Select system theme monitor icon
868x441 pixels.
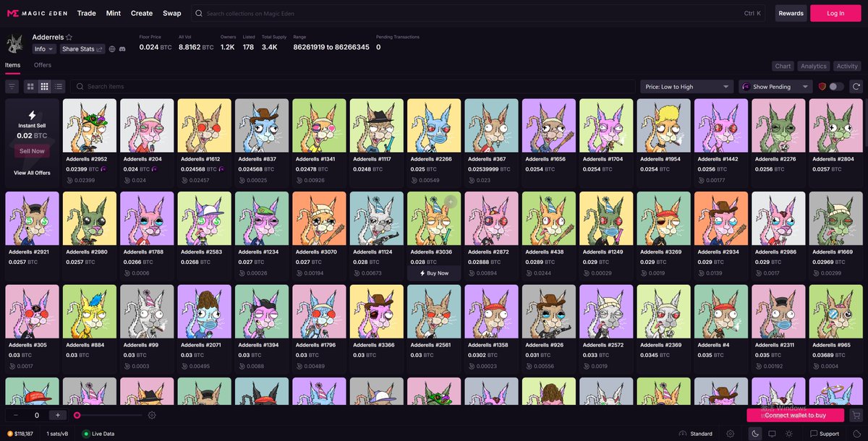pos(772,434)
